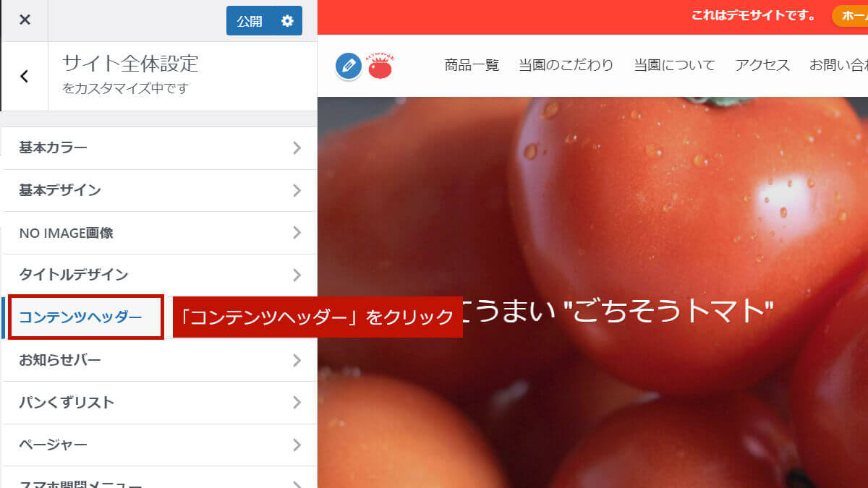Visit the アクセス page link
The height and width of the screenshot is (488, 868).
762,65
